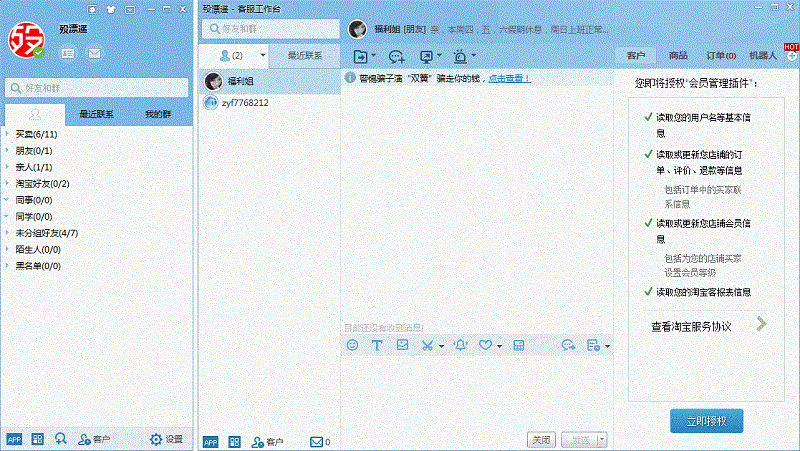Screen dimensions: 800x451
Task: Click the bell nudge icon
Action: click(459, 345)
